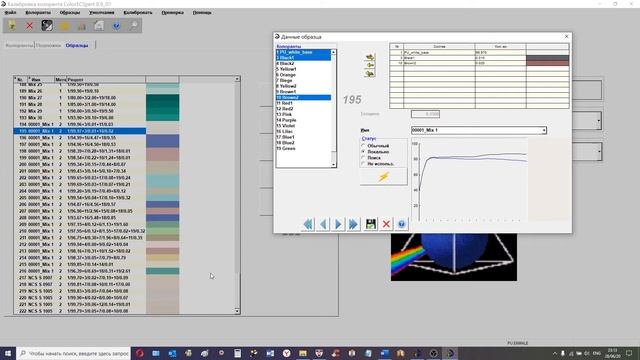Select colorant 14 Purple in the list

[x=303, y=120]
